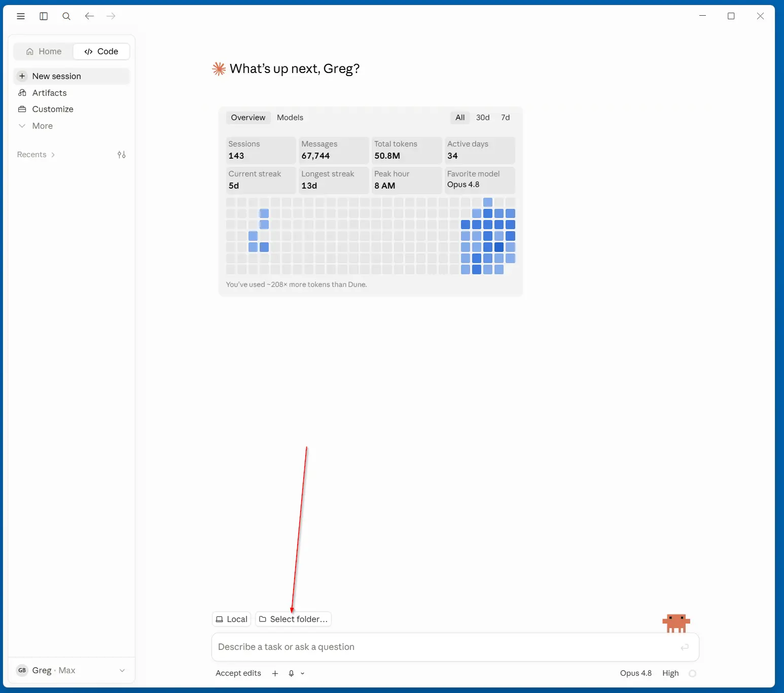Screen dimensions: 784x693
Task: Click the "What's up next, Greg?" heading
Action: pyautogui.click(x=295, y=69)
